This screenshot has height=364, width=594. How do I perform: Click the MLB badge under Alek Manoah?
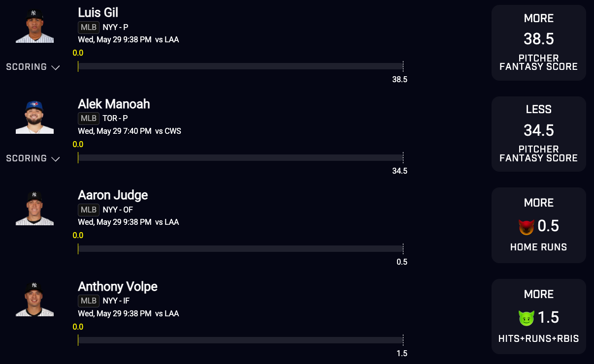[89, 119]
